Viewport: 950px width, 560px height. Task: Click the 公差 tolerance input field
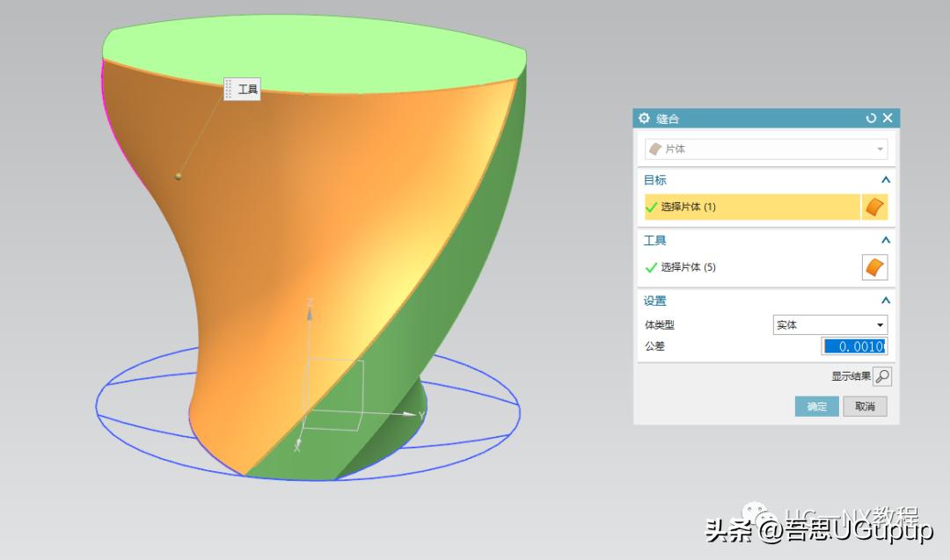click(x=855, y=346)
